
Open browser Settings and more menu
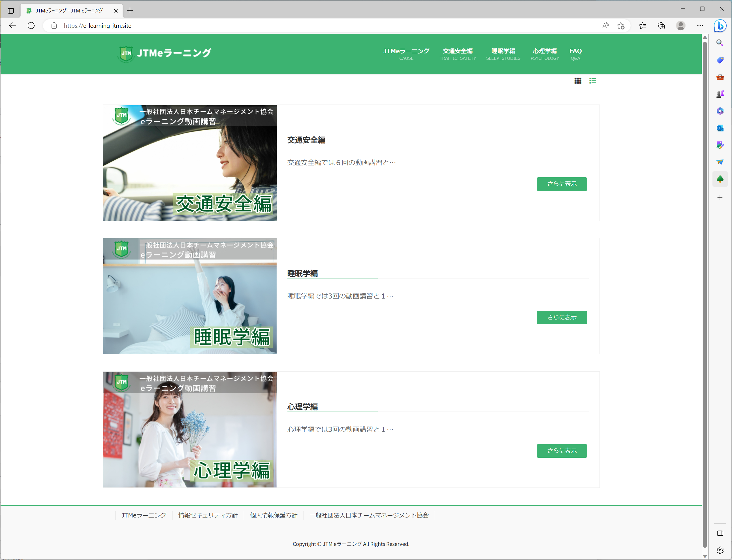pos(700,26)
